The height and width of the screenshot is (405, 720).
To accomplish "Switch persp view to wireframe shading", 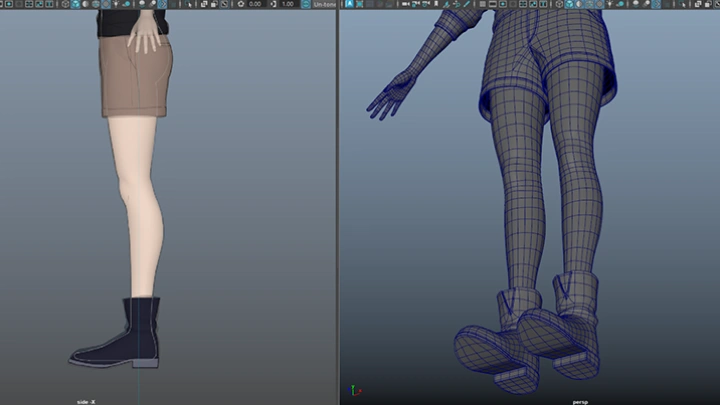I will (559, 4).
